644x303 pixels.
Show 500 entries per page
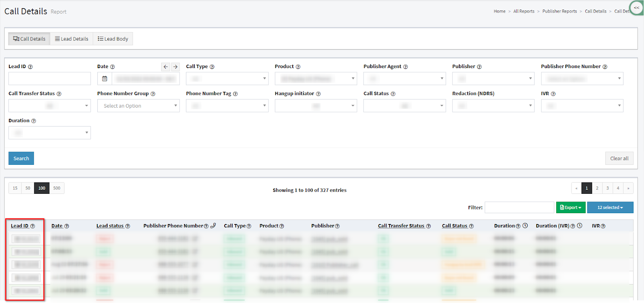[57, 188]
